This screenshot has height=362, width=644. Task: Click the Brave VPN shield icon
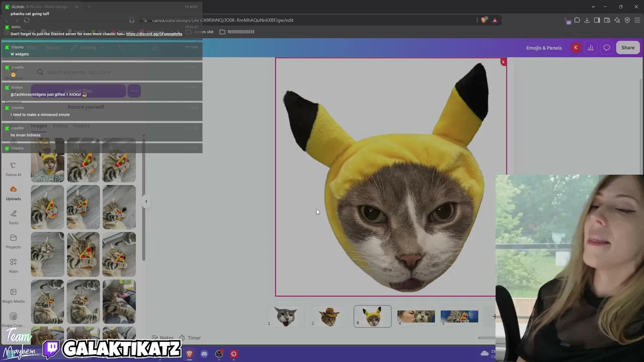tap(627, 20)
